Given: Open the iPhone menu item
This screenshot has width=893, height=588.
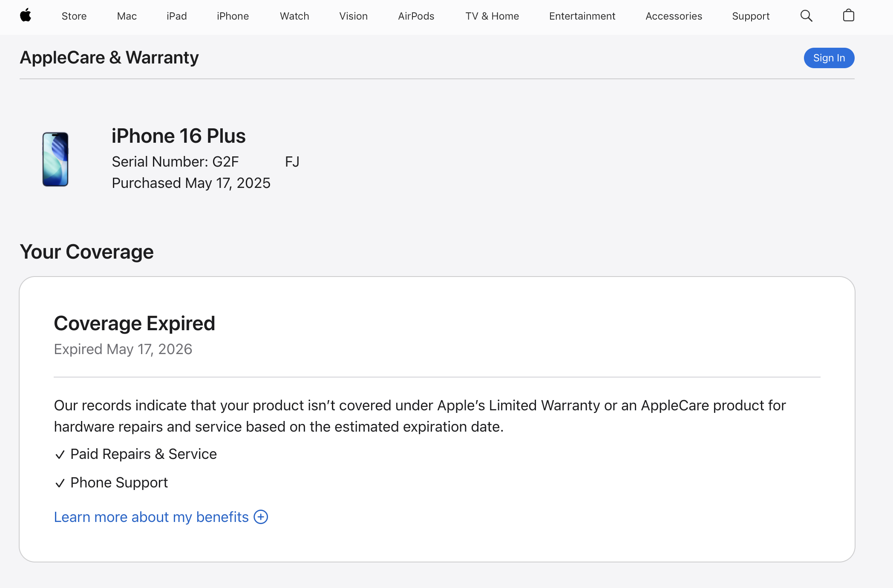Looking at the screenshot, I should pyautogui.click(x=233, y=16).
